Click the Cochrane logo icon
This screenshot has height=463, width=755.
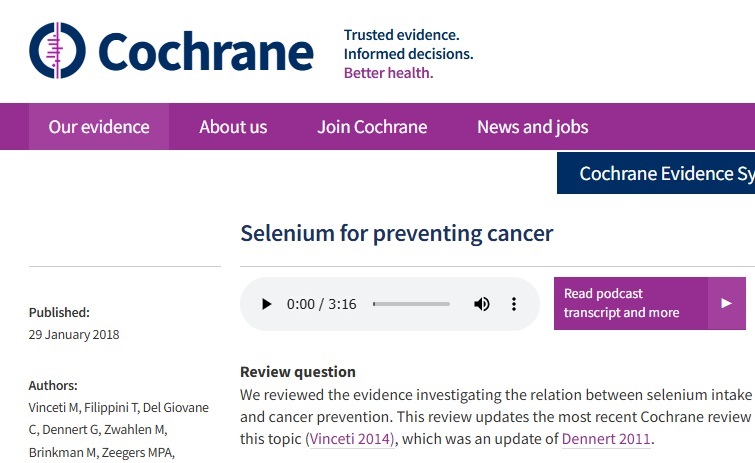point(59,50)
